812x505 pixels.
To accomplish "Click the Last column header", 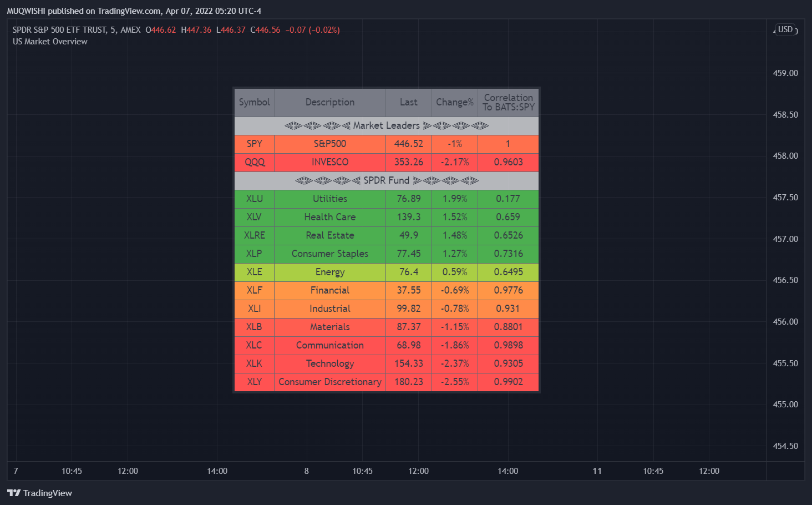I will [x=409, y=102].
